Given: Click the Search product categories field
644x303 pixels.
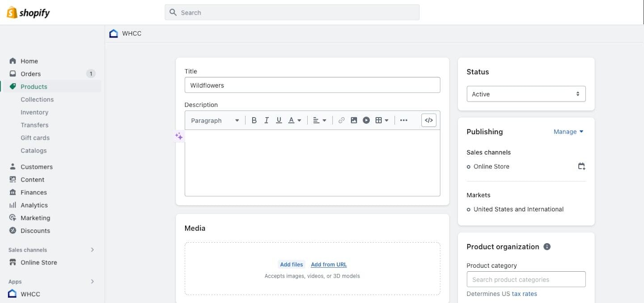Looking at the screenshot, I should 526,279.
